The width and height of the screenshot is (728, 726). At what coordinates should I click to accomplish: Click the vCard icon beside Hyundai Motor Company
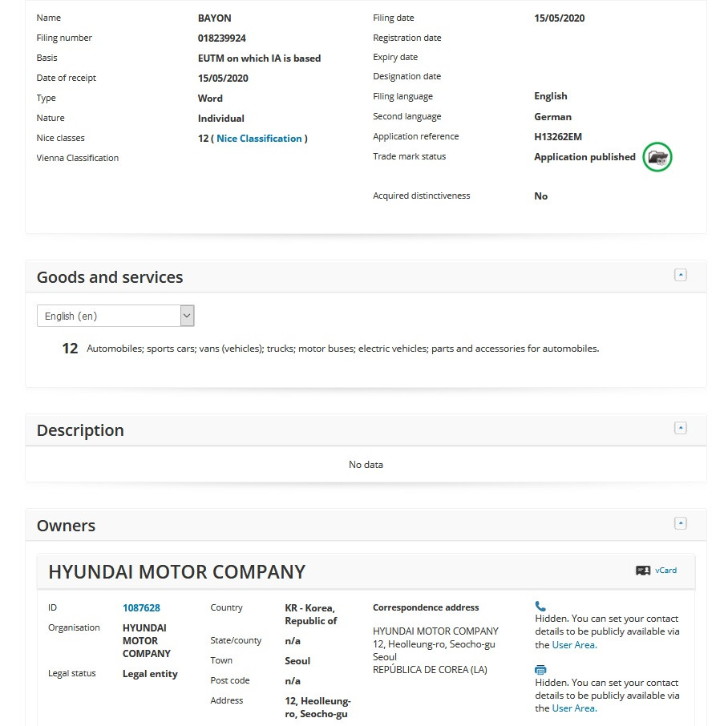pyautogui.click(x=643, y=571)
